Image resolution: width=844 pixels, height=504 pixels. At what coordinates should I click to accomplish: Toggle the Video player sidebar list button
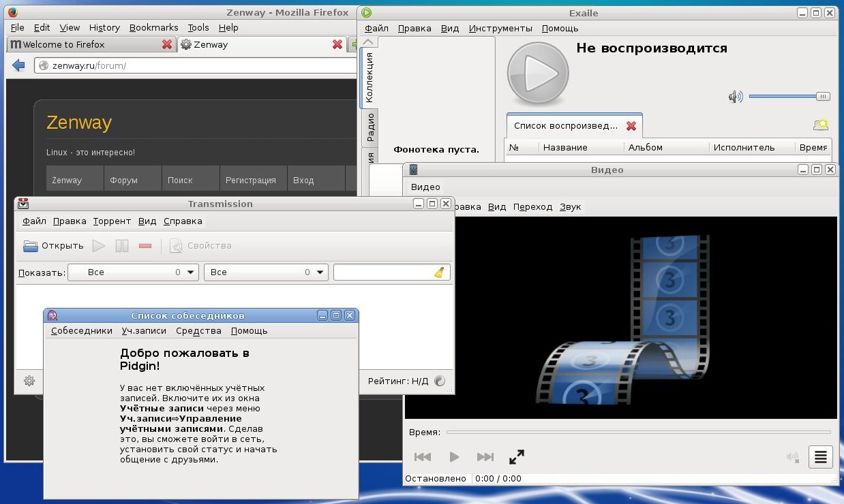pos(821,457)
